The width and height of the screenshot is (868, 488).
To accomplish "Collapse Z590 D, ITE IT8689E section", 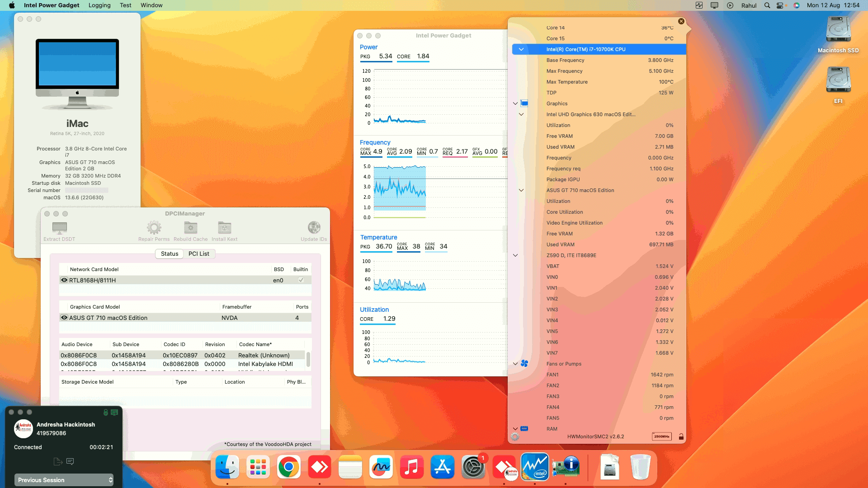I will point(515,255).
